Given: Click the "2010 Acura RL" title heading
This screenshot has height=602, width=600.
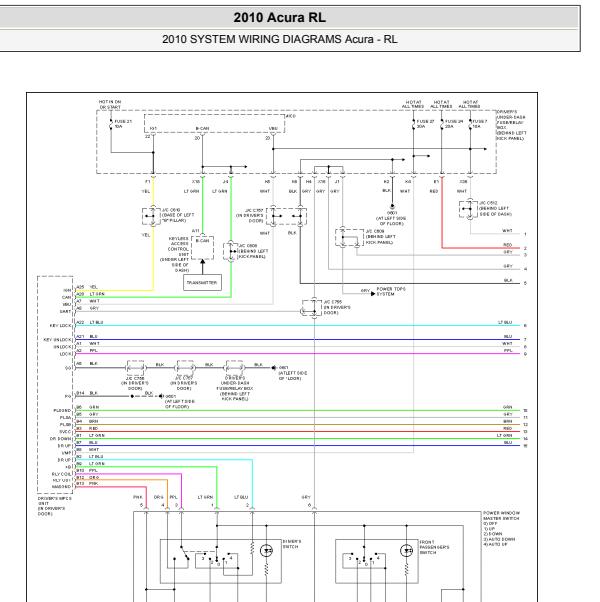Looking at the screenshot, I should pos(279,17).
